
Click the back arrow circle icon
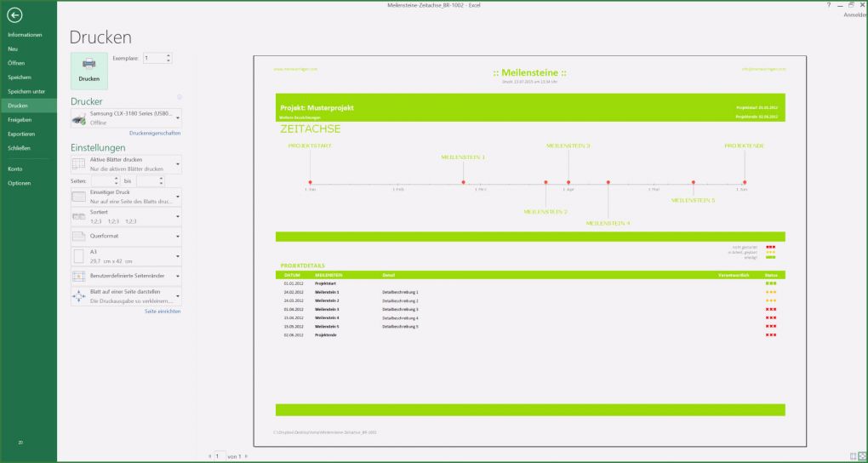point(14,15)
